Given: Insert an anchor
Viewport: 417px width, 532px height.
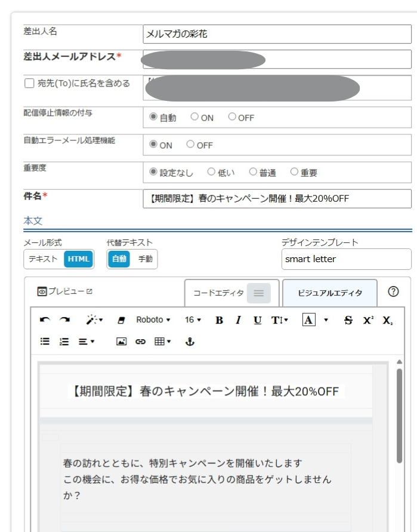Looking at the screenshot, I should [x=190, y=342].
